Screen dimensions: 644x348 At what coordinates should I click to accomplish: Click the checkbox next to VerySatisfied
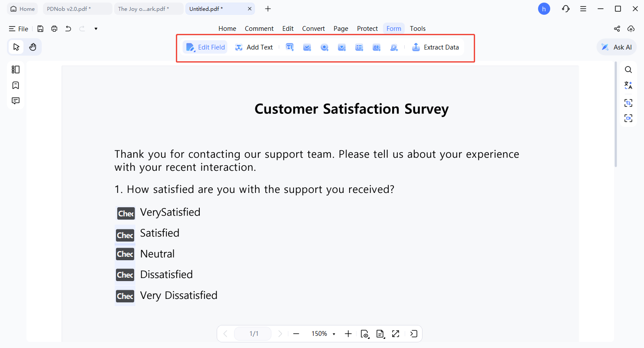(x=125, y=213)
